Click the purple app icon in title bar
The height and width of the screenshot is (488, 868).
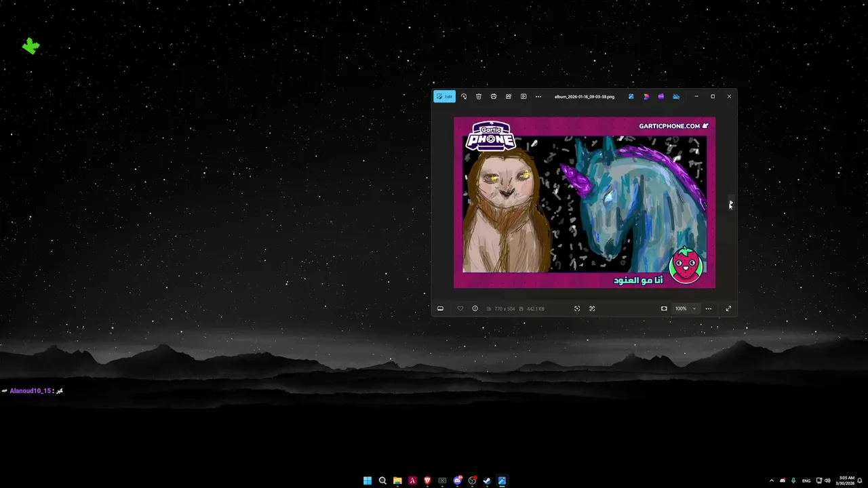coord(661,96)
